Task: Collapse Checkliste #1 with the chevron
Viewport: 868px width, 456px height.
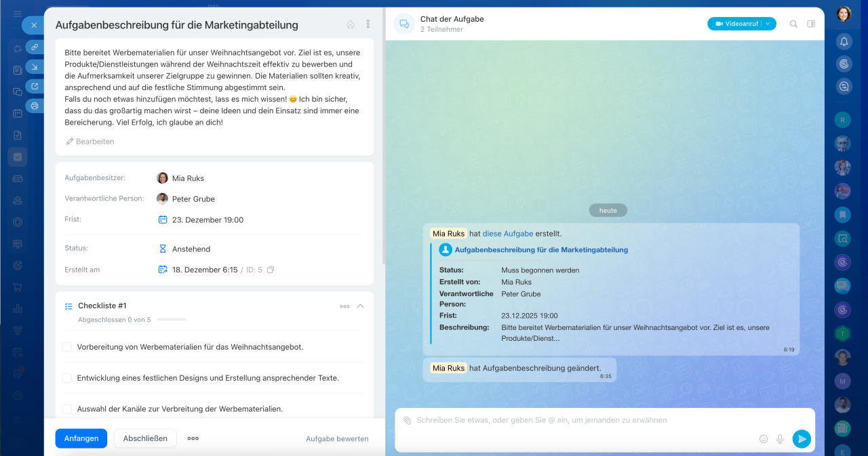Action: (360, 306)
